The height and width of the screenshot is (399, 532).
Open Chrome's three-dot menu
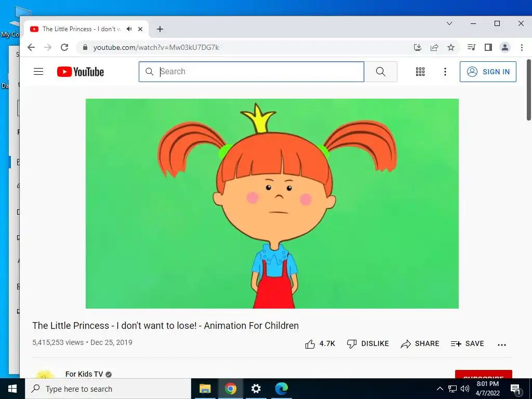(522, 47)
